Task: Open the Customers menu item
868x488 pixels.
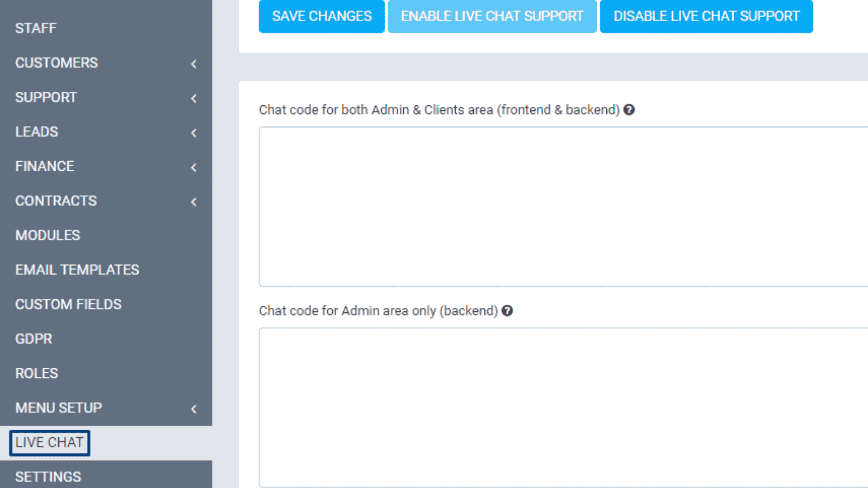Action: [106, 63]
